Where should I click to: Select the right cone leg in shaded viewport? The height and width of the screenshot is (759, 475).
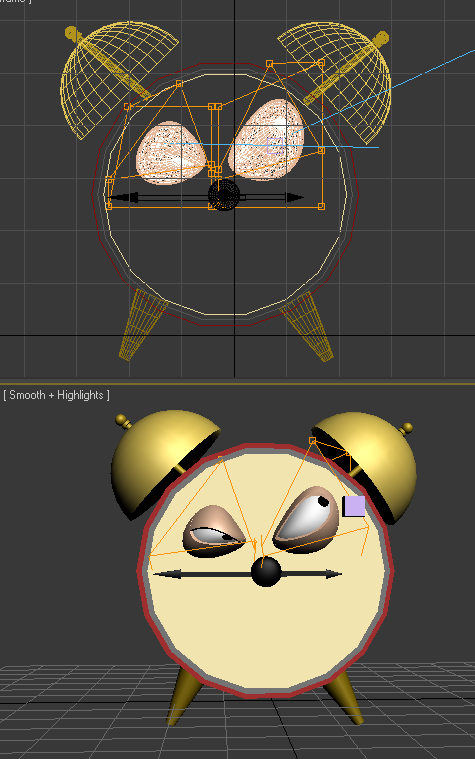344,696
